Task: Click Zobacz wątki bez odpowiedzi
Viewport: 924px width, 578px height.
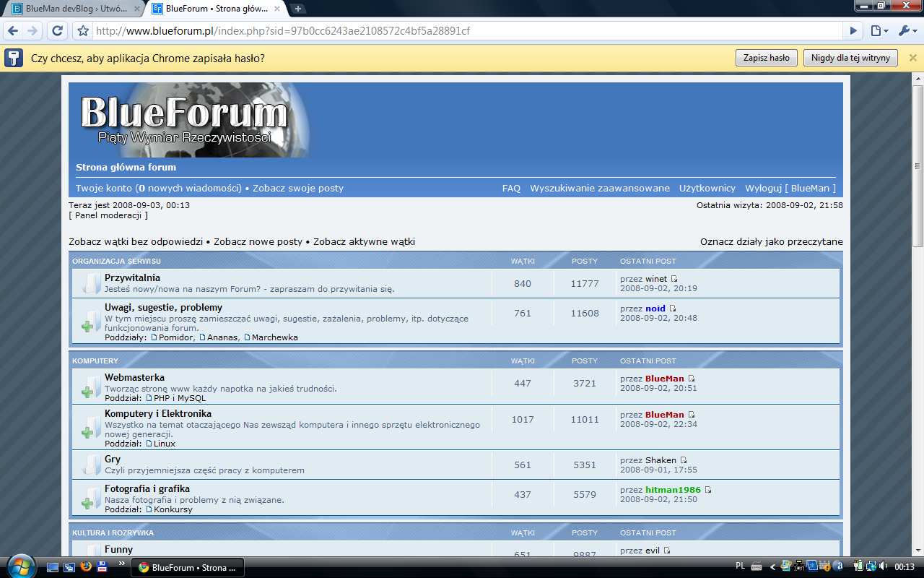Action: click(x=136, y=242)
